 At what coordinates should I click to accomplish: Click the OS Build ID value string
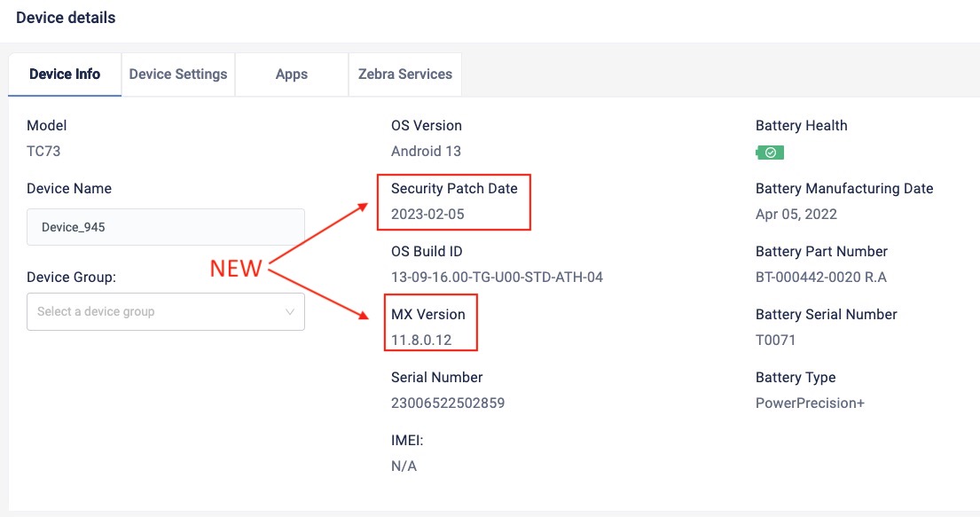tap(497, 277)
